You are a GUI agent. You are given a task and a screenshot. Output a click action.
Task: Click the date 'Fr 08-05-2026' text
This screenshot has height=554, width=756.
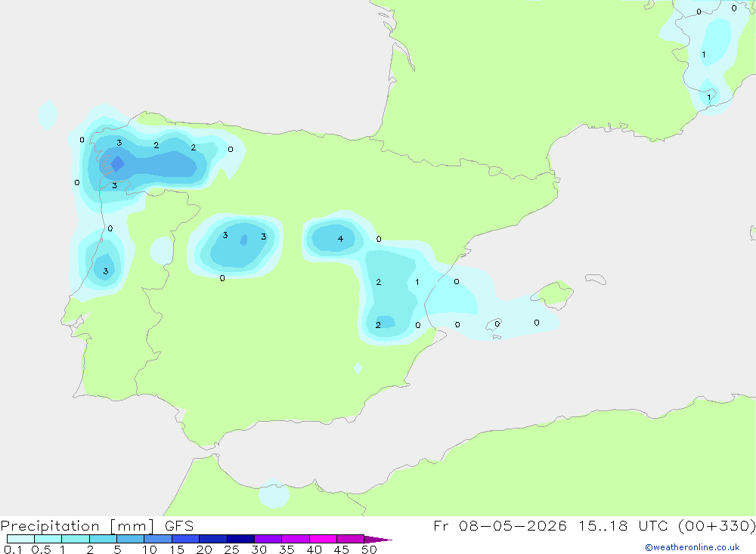(x=500, y=526)
